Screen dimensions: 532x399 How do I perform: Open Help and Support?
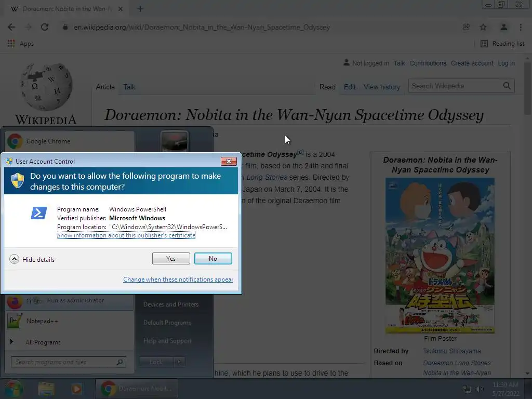point(167,341)
